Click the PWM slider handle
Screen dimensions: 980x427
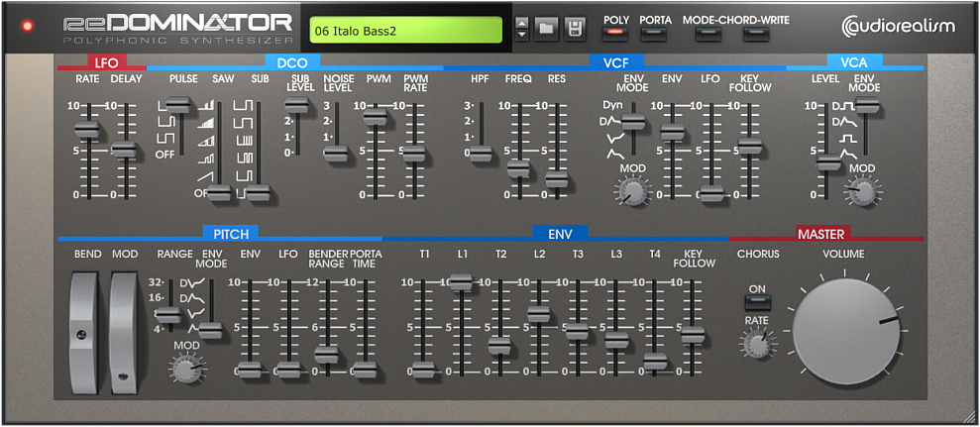(x=375, y=116)
